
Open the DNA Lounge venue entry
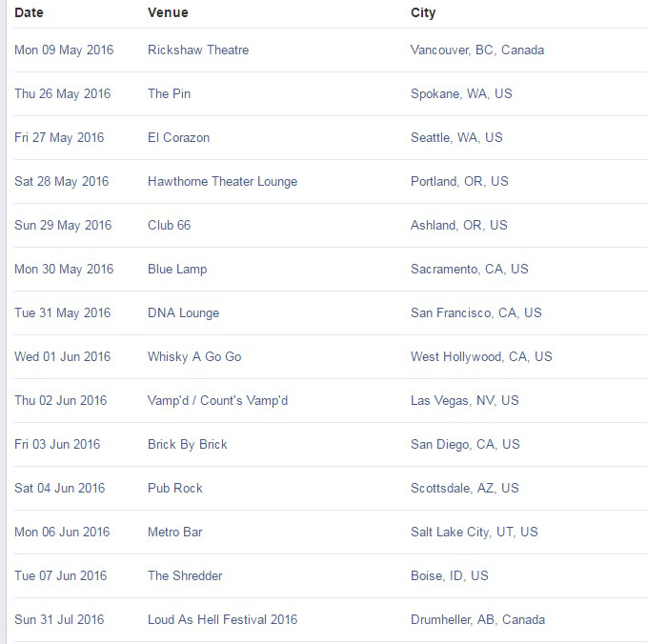[183, 312]
